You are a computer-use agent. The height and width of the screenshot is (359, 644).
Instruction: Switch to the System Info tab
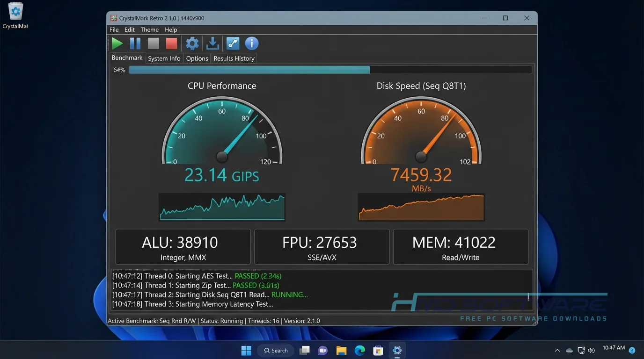(164, 58)
